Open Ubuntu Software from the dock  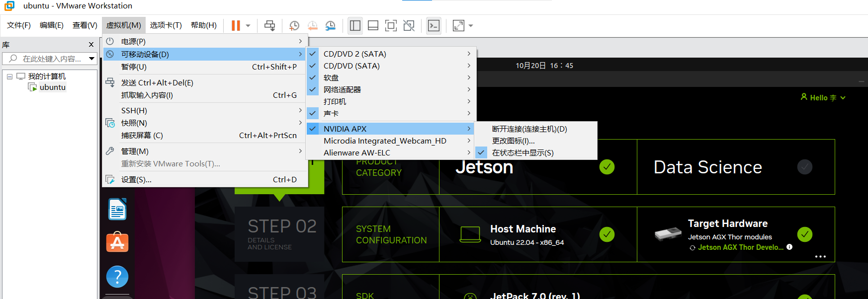(x=117, y=242)
